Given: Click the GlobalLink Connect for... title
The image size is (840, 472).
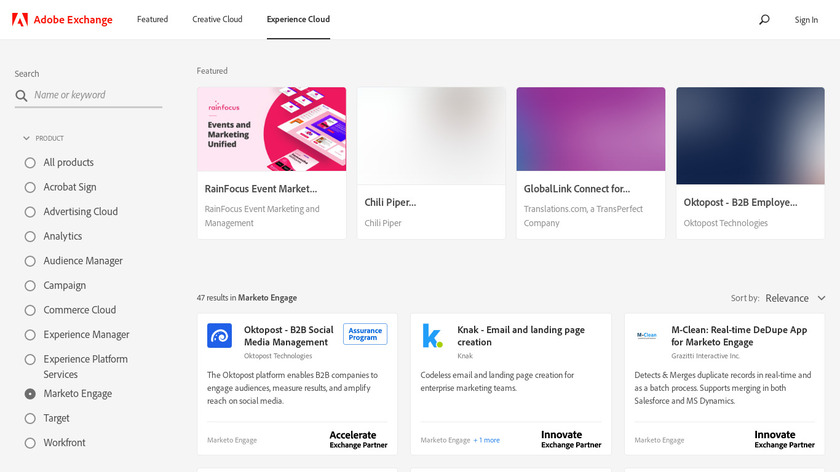Looking at the screenshot, I should [x=577, y=189].
